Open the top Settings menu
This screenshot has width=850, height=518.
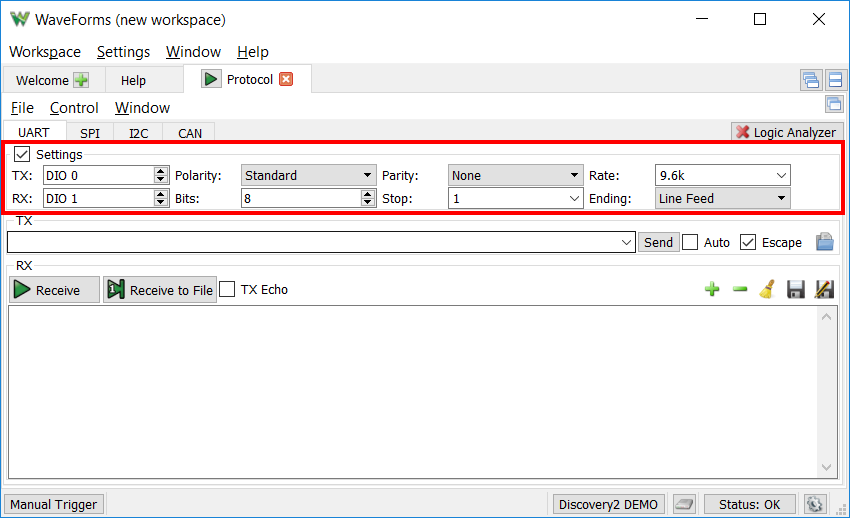click(x=123, y=52)
